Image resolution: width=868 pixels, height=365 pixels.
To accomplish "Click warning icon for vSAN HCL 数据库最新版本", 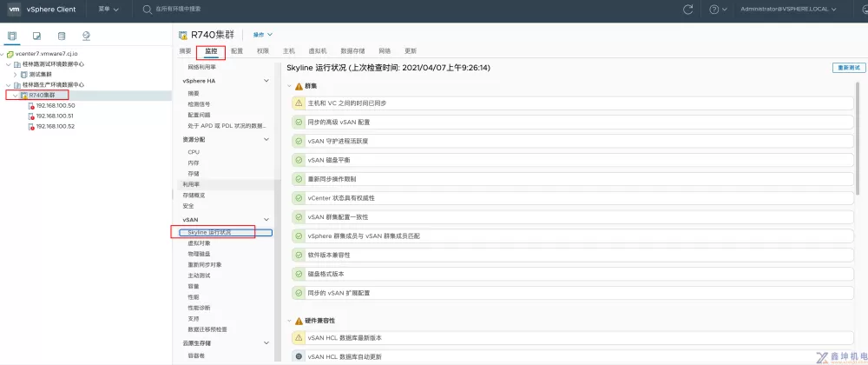I will (x=299, y=337).
